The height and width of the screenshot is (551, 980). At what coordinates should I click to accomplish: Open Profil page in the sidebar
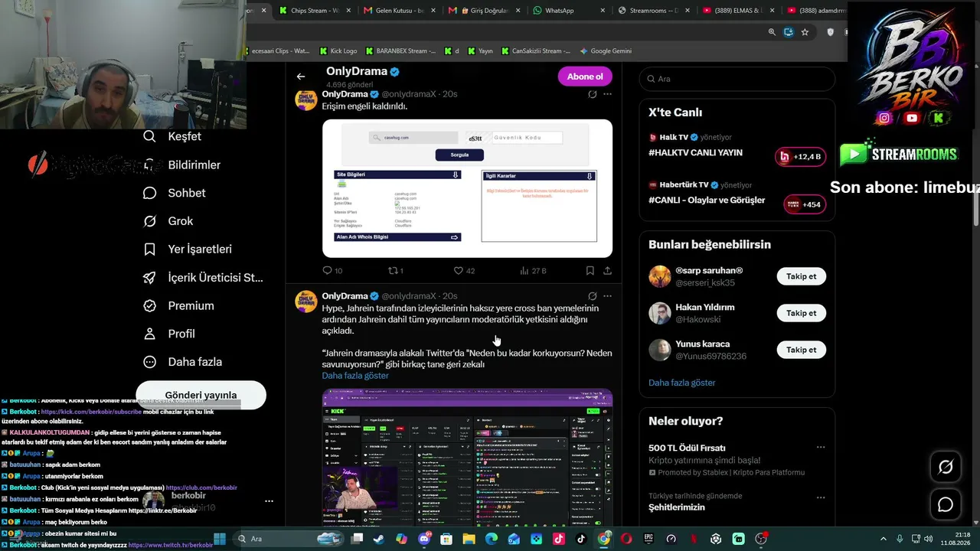(x=169, y=334)
